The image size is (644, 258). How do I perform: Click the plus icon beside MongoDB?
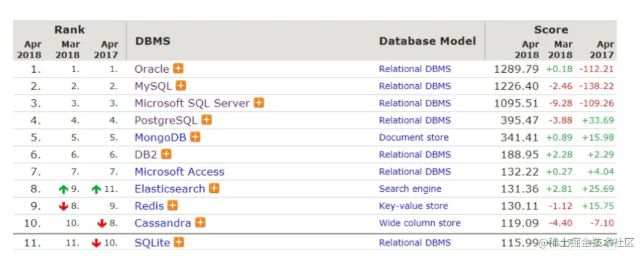tap(195, 137)
